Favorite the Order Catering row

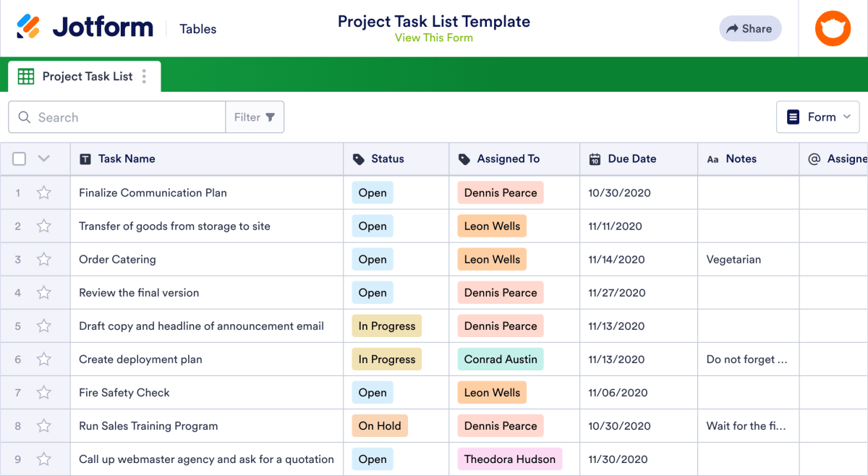(x=43, y=259)
